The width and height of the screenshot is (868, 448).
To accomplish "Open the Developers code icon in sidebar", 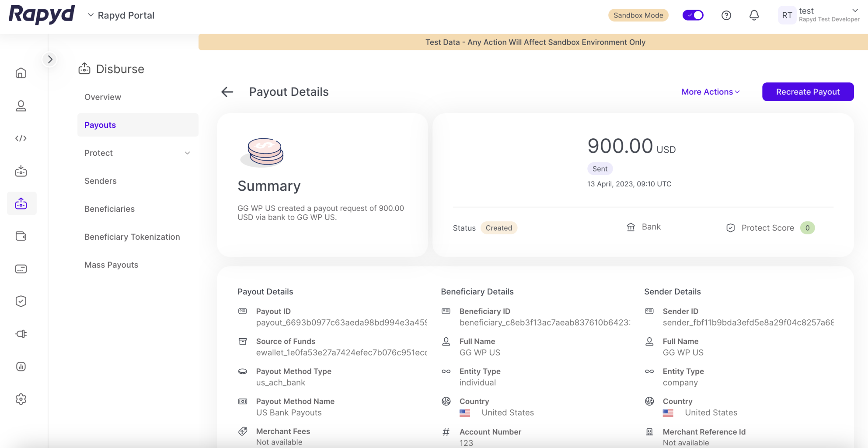I will point(21,138).
